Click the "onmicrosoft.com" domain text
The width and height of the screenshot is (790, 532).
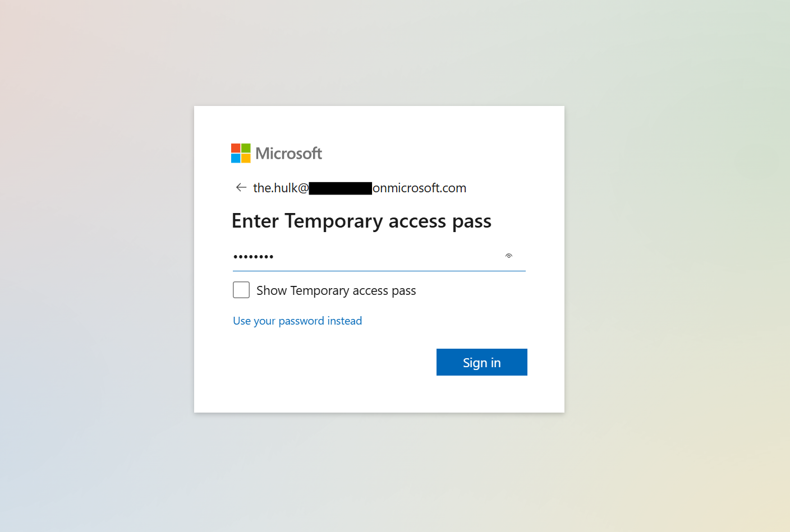tap(419, 188)
